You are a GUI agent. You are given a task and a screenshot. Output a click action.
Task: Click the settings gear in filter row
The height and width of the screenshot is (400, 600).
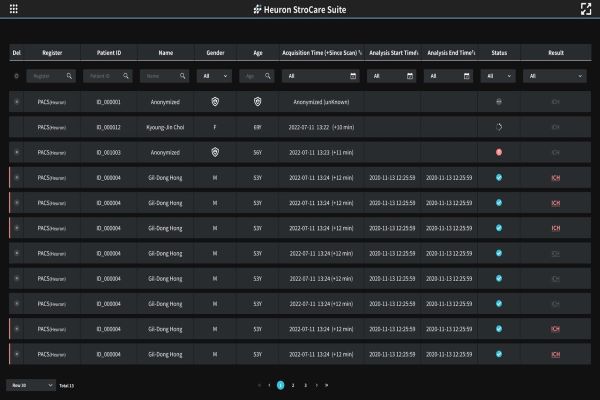(16, 76)
